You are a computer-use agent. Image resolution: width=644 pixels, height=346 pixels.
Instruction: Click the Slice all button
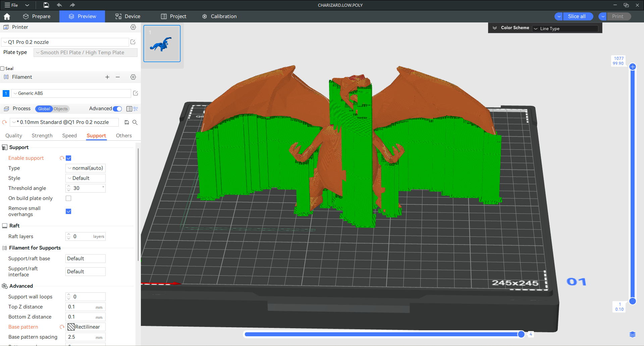click(x=578, y=16)
